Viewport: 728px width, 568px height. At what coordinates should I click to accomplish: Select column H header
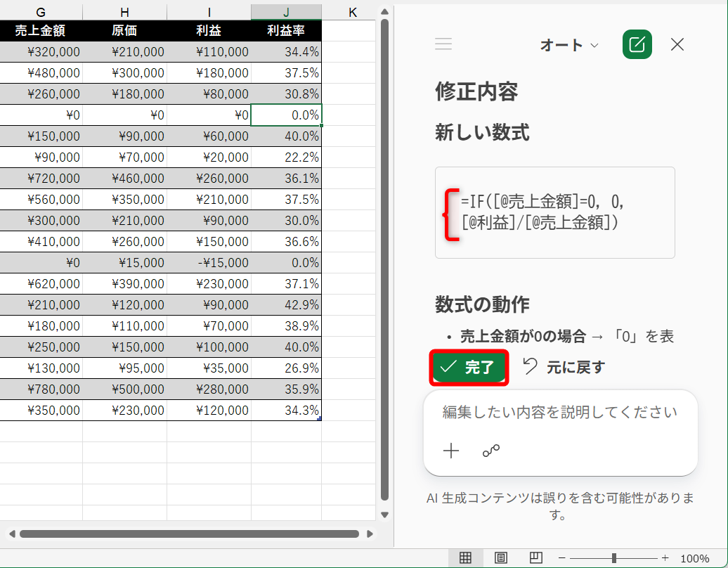[124, 12]
